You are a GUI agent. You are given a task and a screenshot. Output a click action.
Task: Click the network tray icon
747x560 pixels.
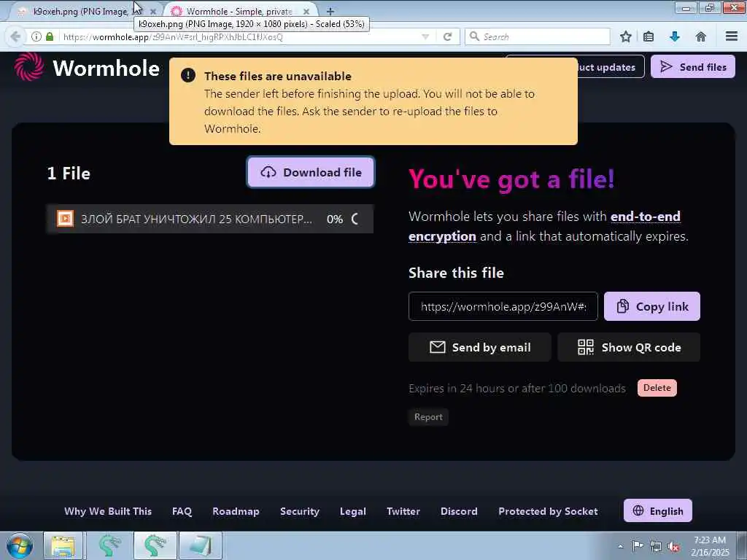click(x=656, y=546)
